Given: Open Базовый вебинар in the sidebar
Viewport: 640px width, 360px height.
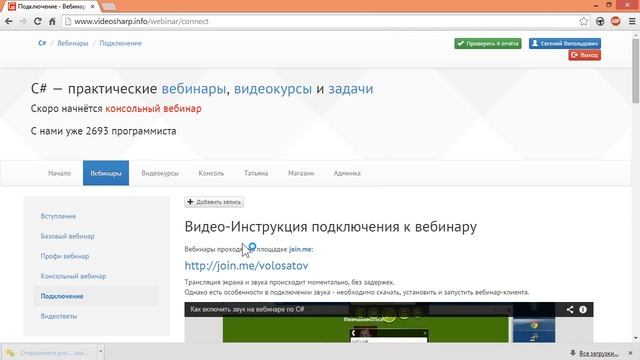Looking at the screenshot, I should click(67, 236).
